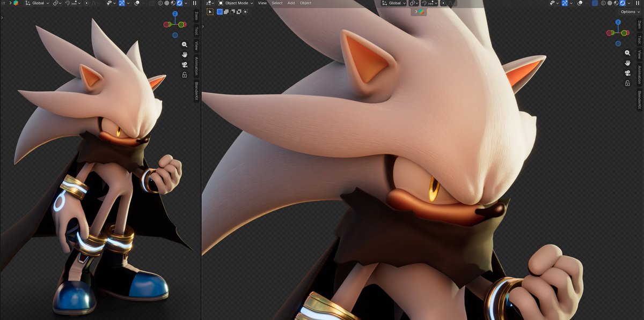Open the Select menu in right viewport
Viewport: 644px width, 320px height.
tap(277, 3)
